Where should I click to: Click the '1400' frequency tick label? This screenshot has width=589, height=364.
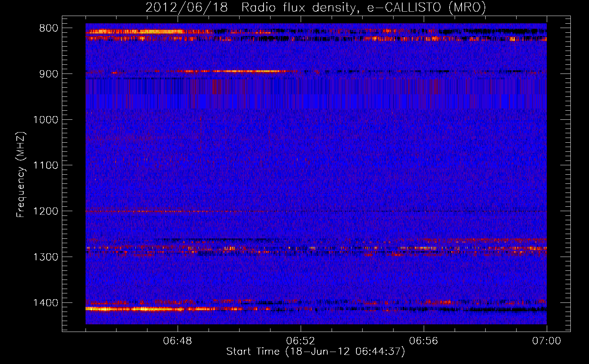point(46,303)
